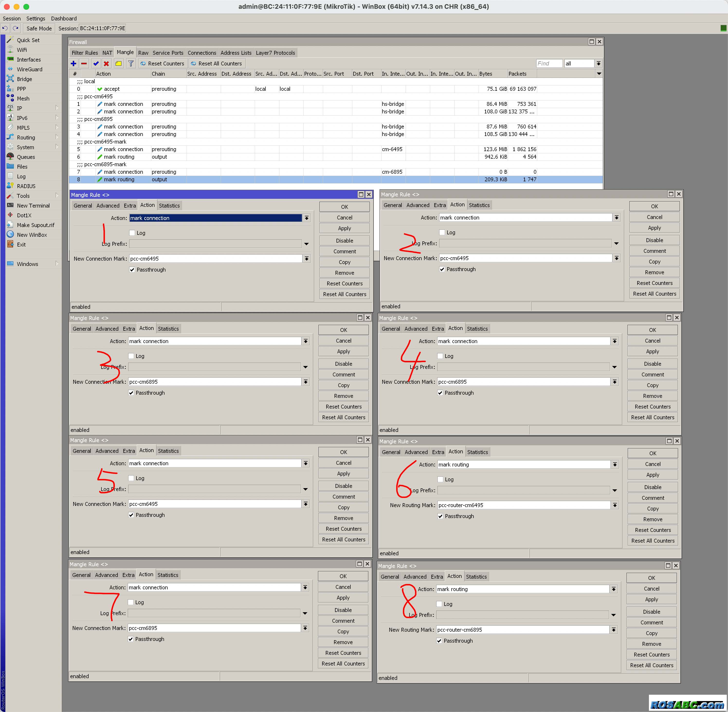This screenshot has width=728, height=712.
Task: Click the Find input in Firewall
Action: pos(549,64)
